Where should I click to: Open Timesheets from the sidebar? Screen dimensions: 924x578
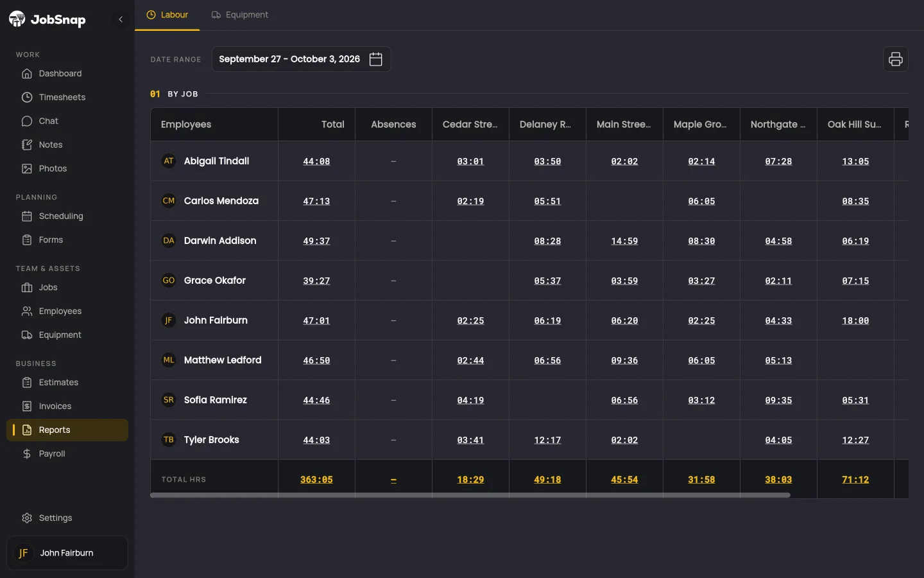pyautogui.click(x=67, y=97)
